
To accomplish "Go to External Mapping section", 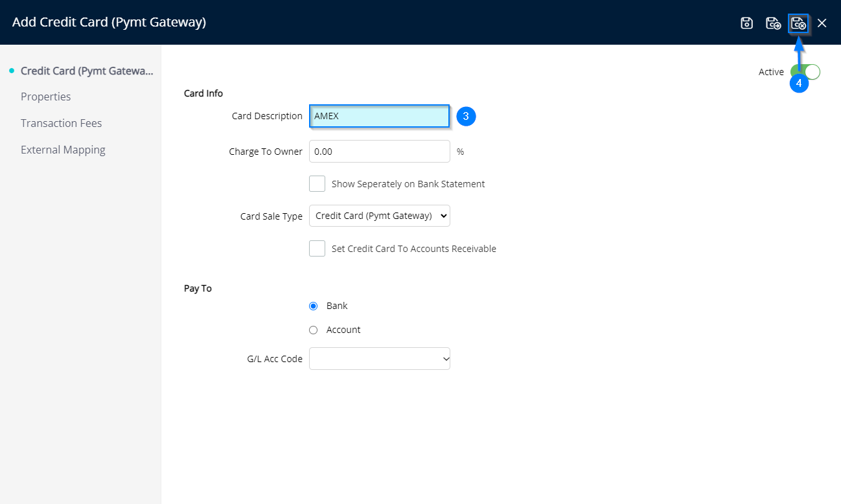I will click(63, 150).
